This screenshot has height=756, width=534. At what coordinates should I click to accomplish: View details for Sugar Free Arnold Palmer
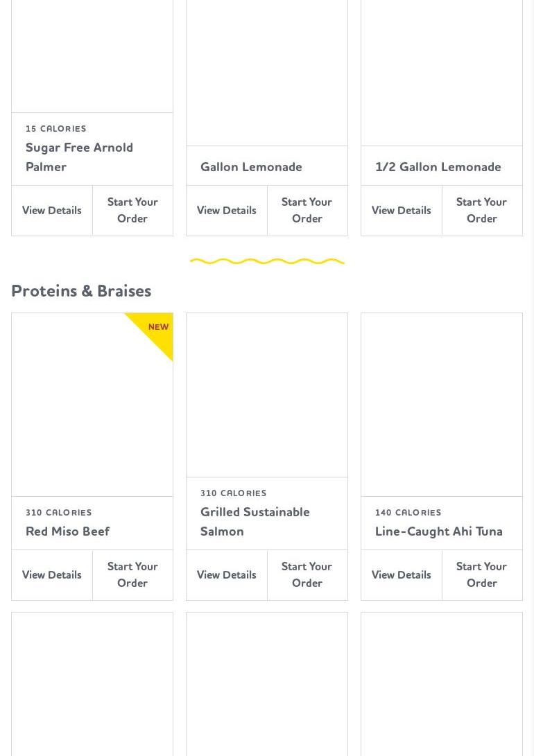[x=51, y=210]
